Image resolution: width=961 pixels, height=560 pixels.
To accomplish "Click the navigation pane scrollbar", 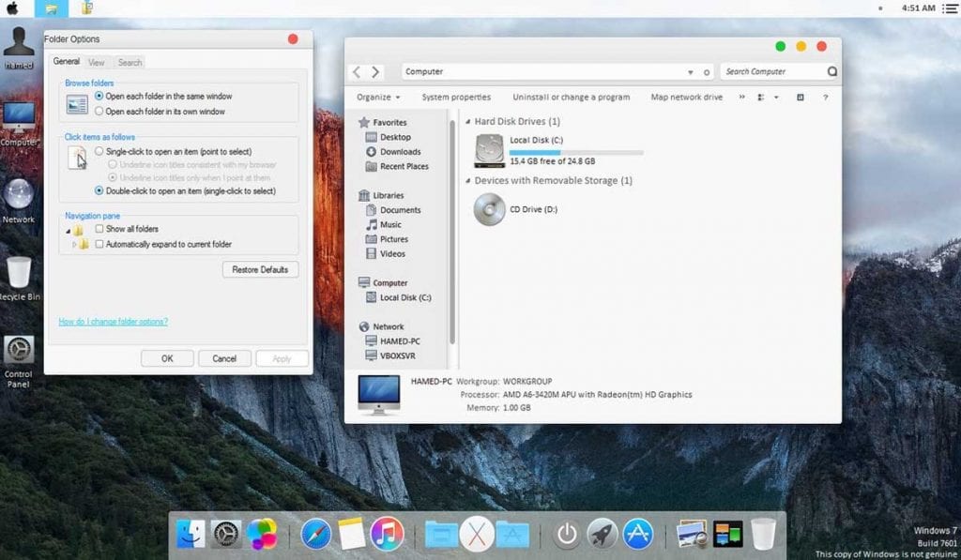I will point(452,232).
